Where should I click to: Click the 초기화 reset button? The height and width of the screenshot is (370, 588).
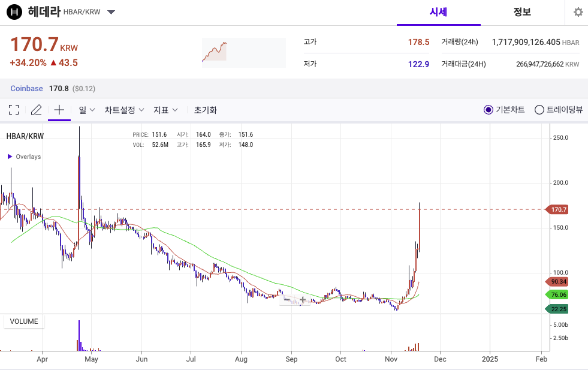pyautogui.click(x=206, y=110)
